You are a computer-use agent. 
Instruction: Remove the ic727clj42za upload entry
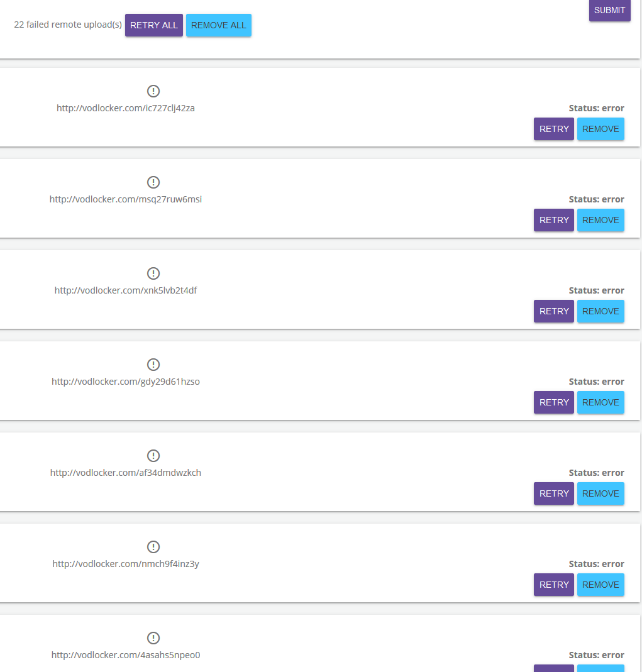click(600, 129)
